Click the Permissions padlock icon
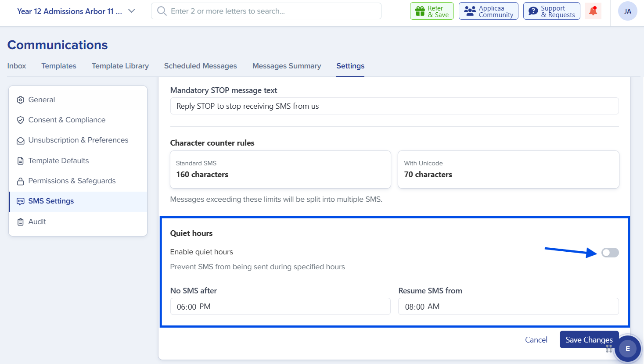The width and height of the screenshot is (644, 364). point(20,181)
